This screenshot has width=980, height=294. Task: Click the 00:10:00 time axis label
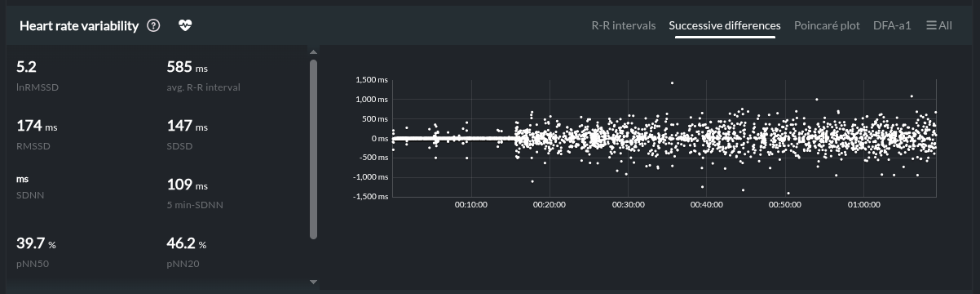coord(471,204)
